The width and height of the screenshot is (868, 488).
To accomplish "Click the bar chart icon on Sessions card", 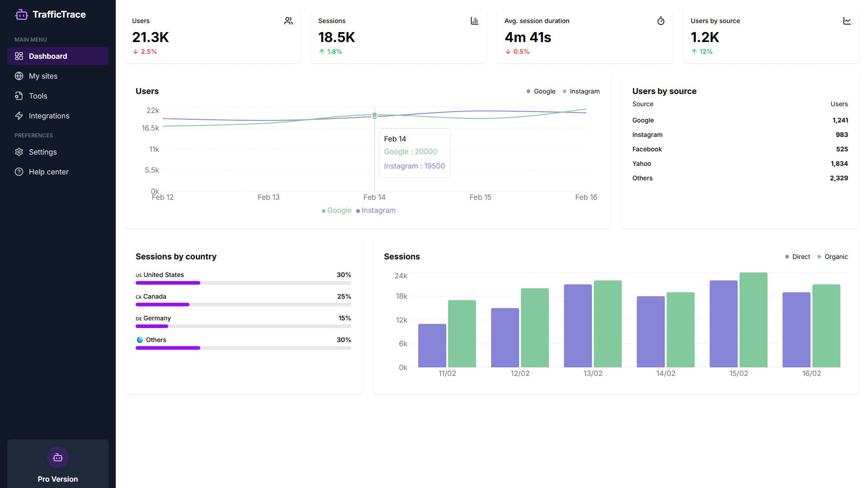I will pos(474,21).
